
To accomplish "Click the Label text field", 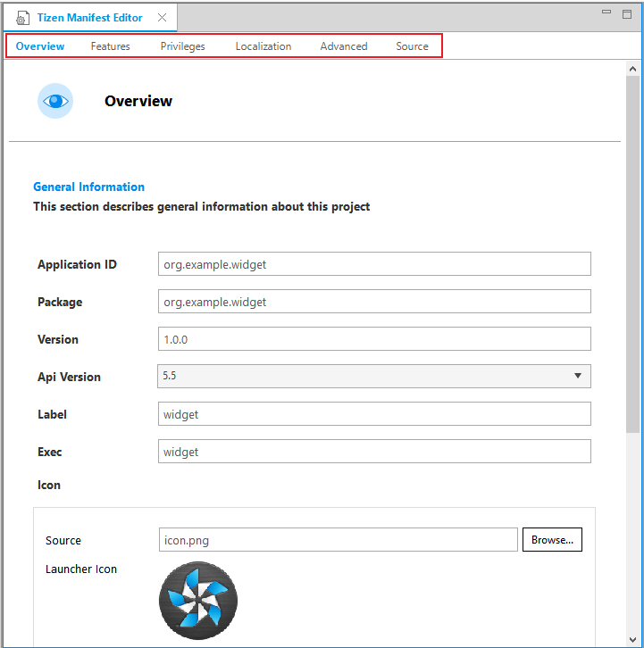I will tap(373, 414).
